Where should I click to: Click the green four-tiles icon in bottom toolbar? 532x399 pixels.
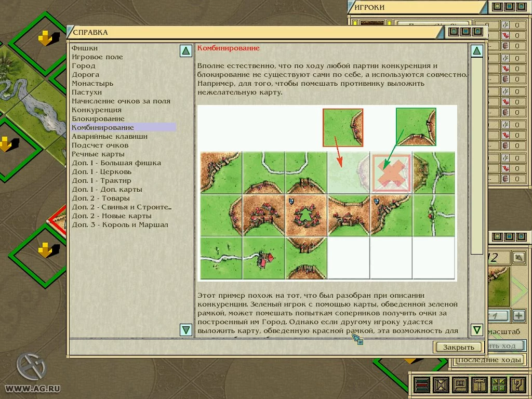click(x=499, y=385)
